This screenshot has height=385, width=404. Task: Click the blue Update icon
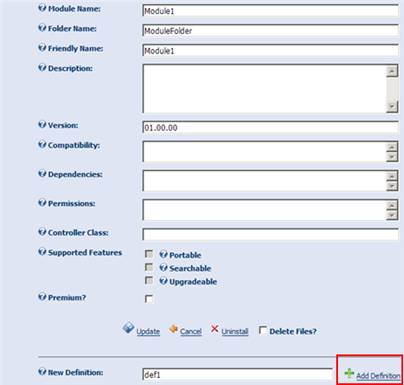click(x=128, y=328)
